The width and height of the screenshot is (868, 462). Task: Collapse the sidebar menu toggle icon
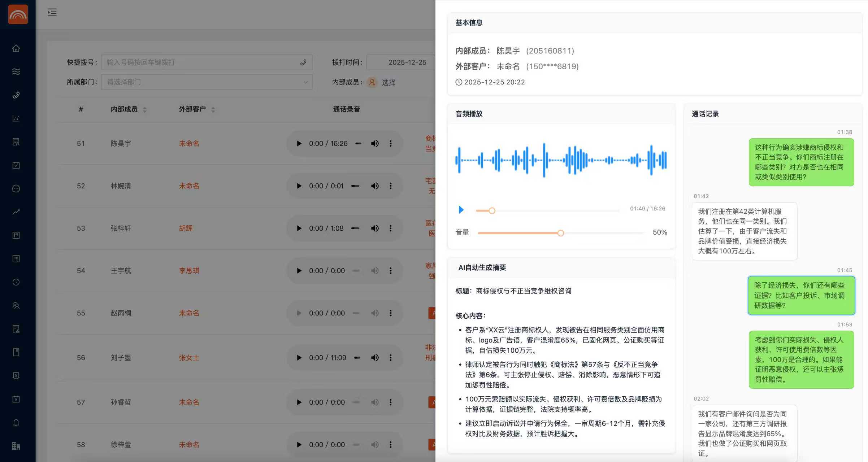coord(52,13)
